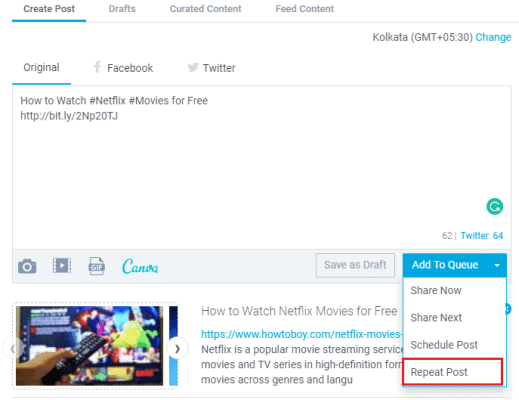Click the video upload icon
519x400 pixels.
62,266
